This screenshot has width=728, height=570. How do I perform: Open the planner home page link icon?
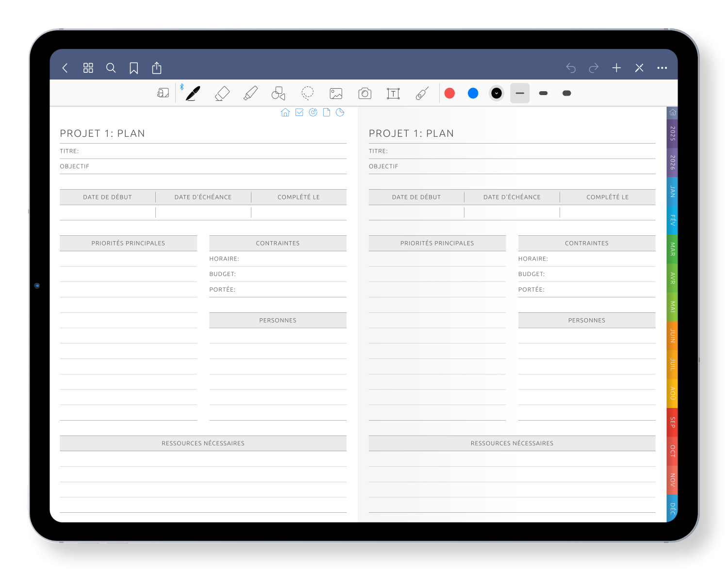285,113
